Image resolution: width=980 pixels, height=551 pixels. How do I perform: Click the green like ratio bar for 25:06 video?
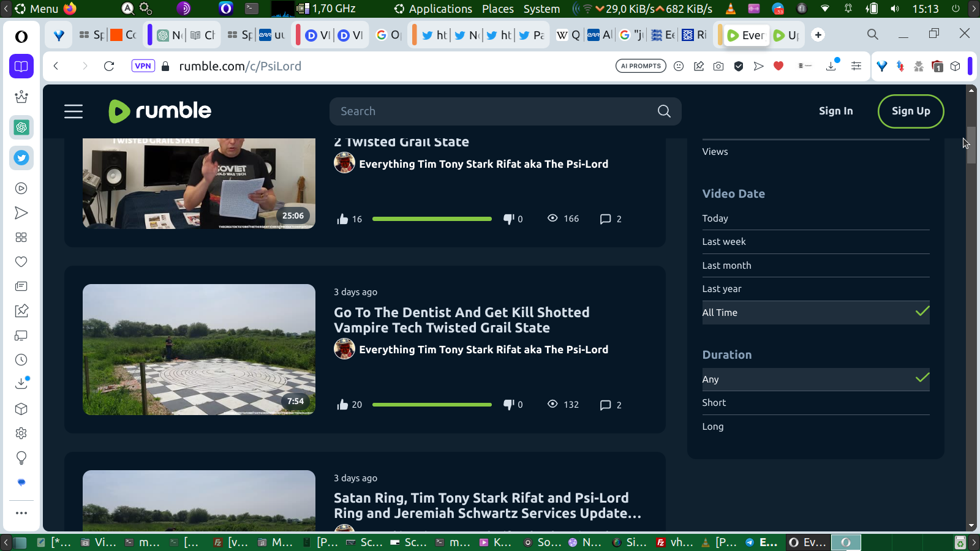pyautogui.click(x=432, y=219)
